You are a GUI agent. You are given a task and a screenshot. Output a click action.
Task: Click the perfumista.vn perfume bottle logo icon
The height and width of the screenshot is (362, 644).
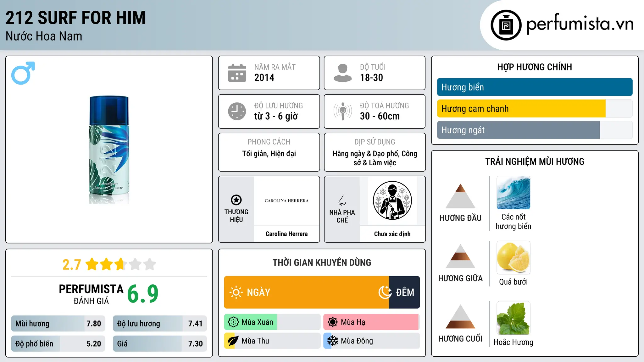pyautogui.click(x=506, y=25)
